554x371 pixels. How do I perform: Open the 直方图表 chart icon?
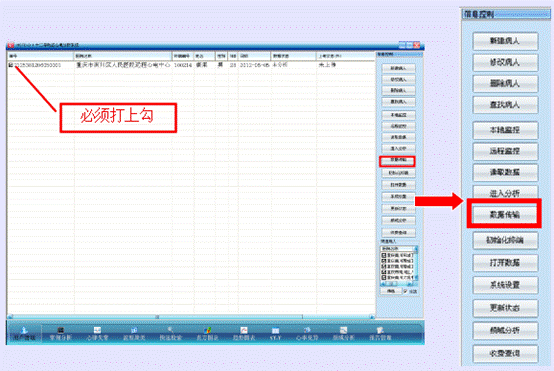coord(207,334)
